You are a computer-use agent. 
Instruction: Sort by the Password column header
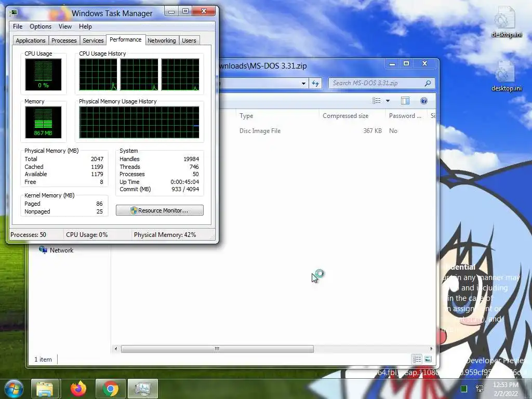point(406,116)
